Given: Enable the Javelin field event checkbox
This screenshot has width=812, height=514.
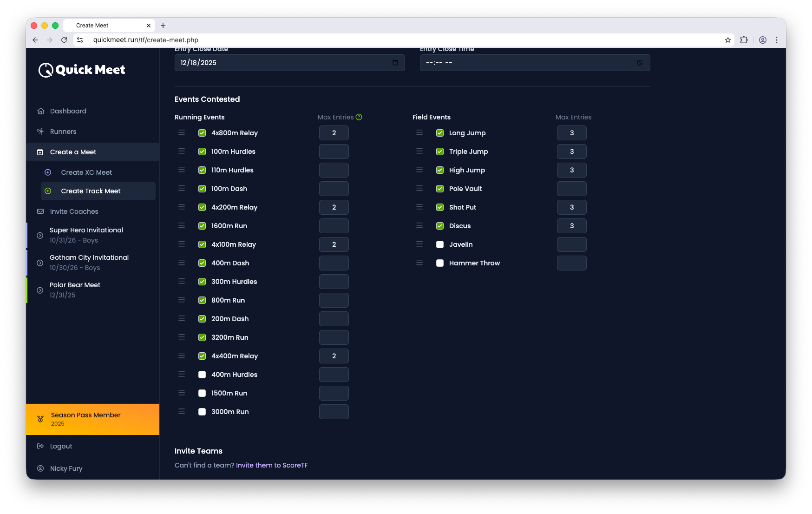Looking at the screenshot, I should (439, 244).
